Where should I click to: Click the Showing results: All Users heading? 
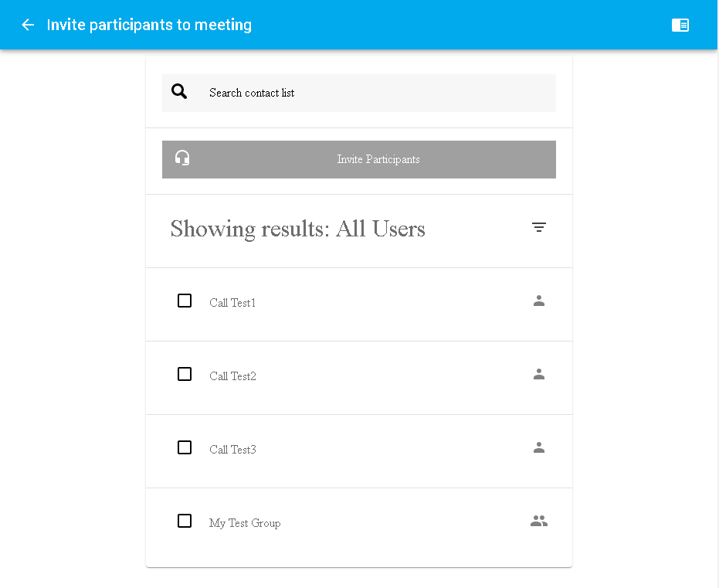(x=297, y=229)
